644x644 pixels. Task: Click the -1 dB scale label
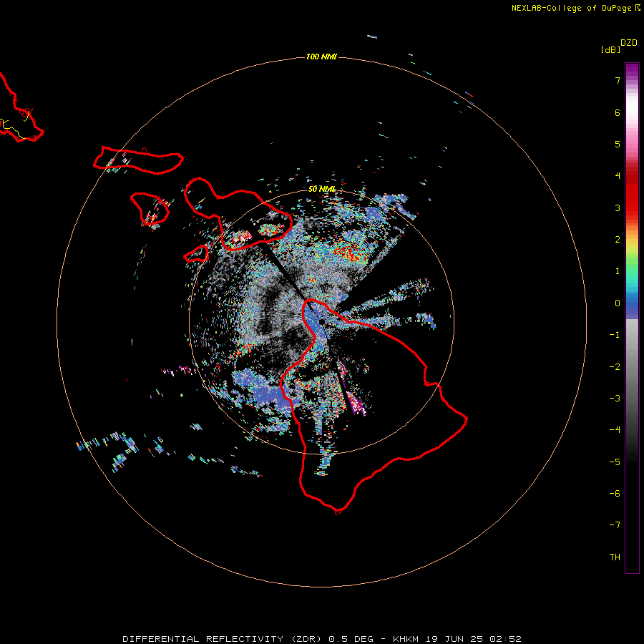tap(615, 335)
